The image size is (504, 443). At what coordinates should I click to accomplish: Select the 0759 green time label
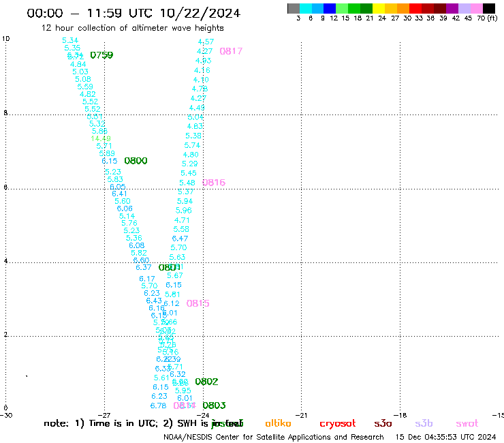(x=101, y=55)
